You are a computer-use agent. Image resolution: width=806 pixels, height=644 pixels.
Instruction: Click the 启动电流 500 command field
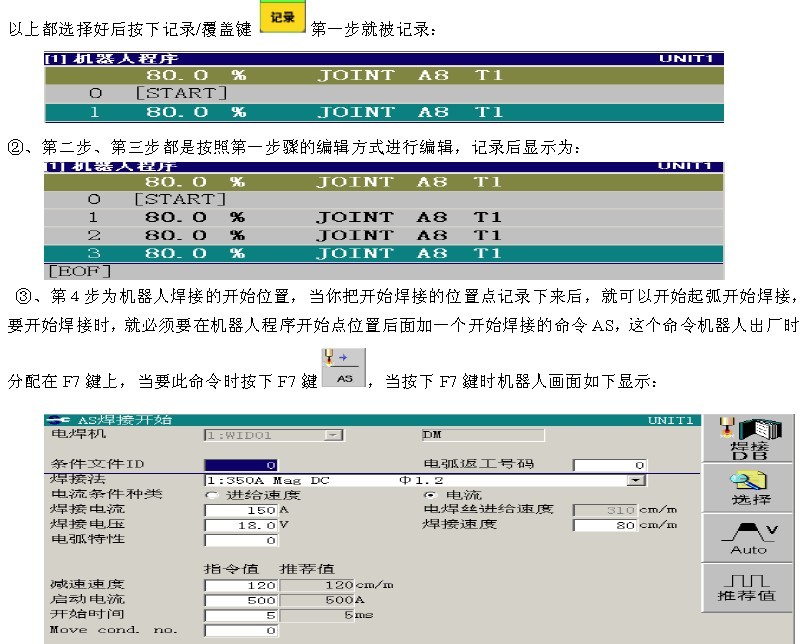click(241, 600)
